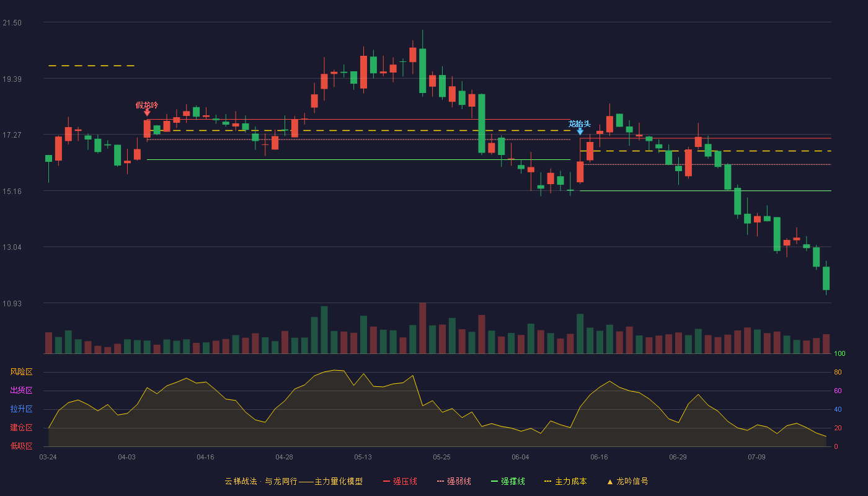Click the red 20 indicator scale value
Viewport: 868px width, 496px height.
(838, 428)
